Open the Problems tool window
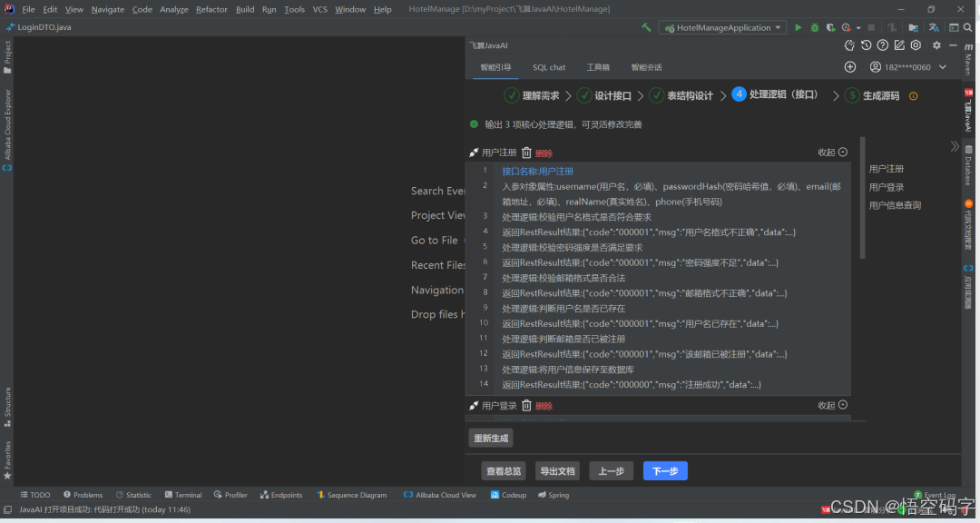The height and width of the screenshot is (523, 980). [83, 495]
